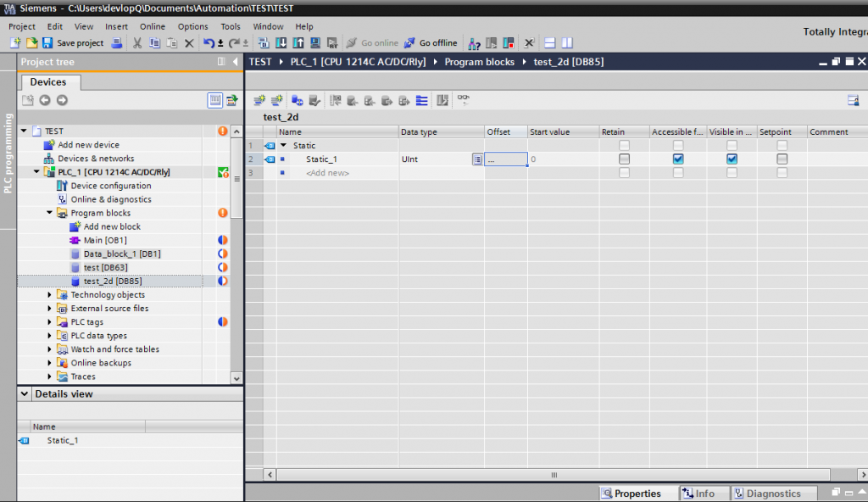
Task: Create a new project from the toolbar
Action: tap(15, 42)
